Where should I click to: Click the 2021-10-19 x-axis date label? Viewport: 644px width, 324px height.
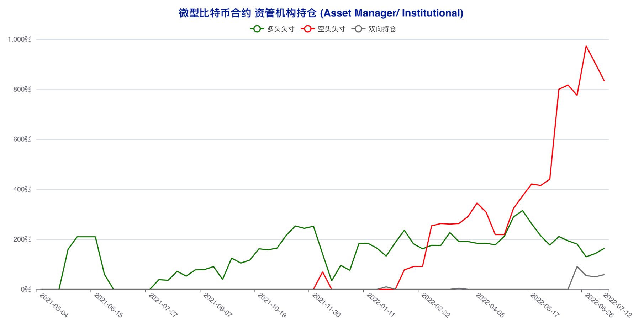[x=272, y=305]
